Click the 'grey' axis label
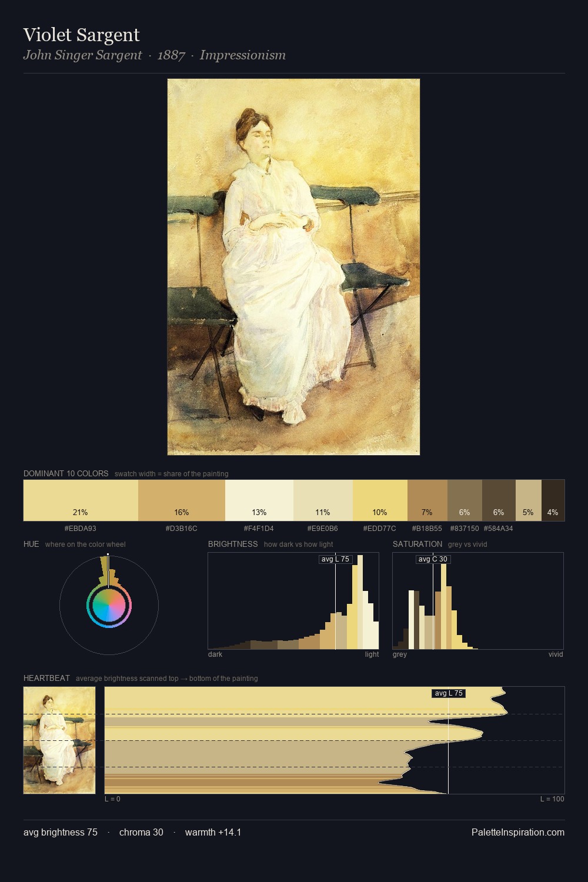Viewport: 588px width, 882px height. (x=400, y=654)
